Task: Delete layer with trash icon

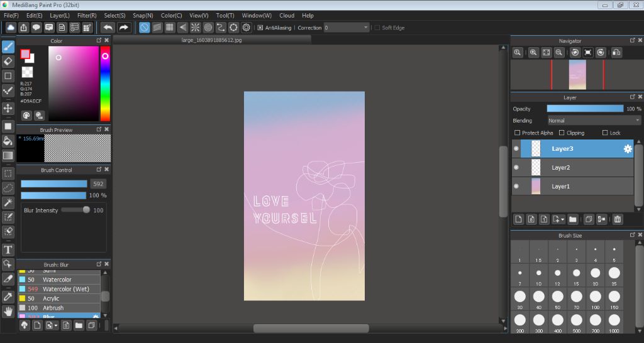Action: click(x=618, y=219)
